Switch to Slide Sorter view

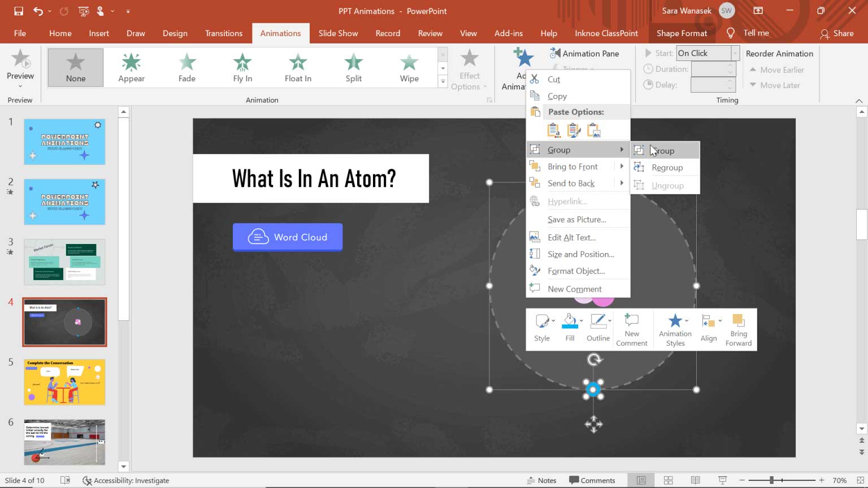coord(667,480)
